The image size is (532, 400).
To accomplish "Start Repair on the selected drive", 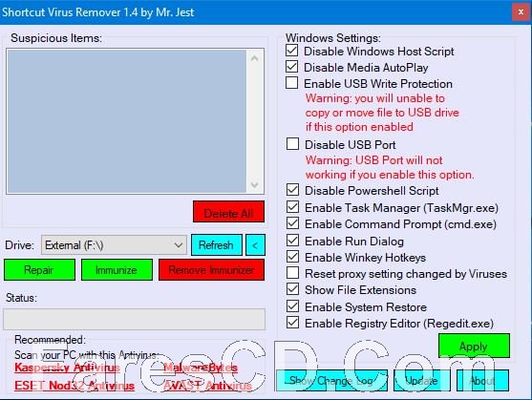I will coord(39,270).
